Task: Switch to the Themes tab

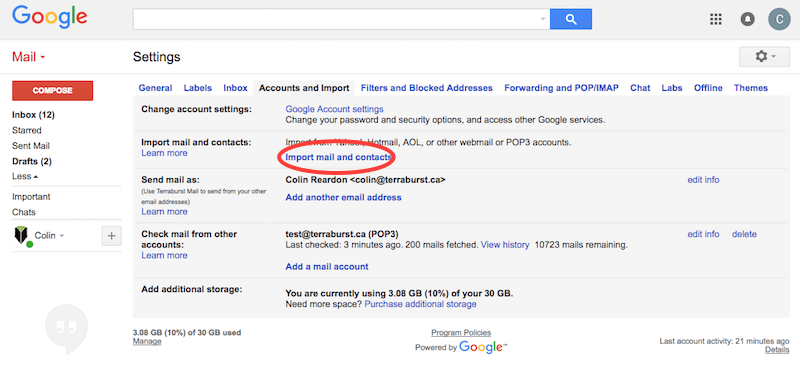Action: (x=751, y=88)
